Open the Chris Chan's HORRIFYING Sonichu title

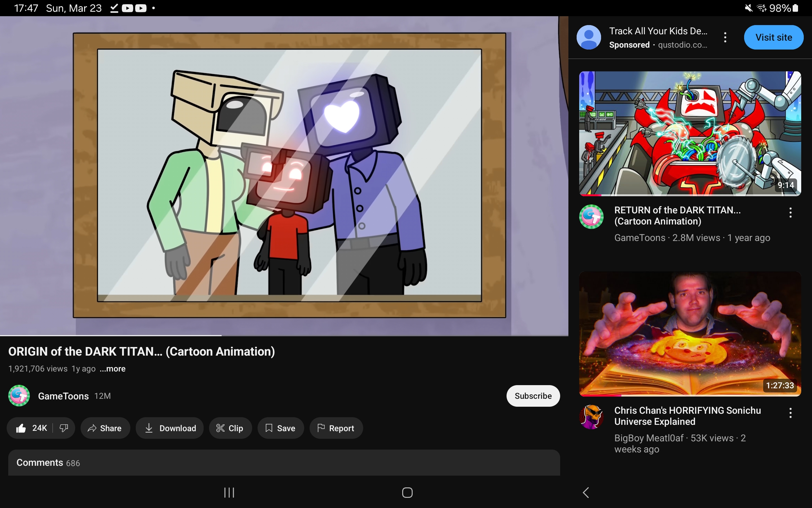click(688, 416)
